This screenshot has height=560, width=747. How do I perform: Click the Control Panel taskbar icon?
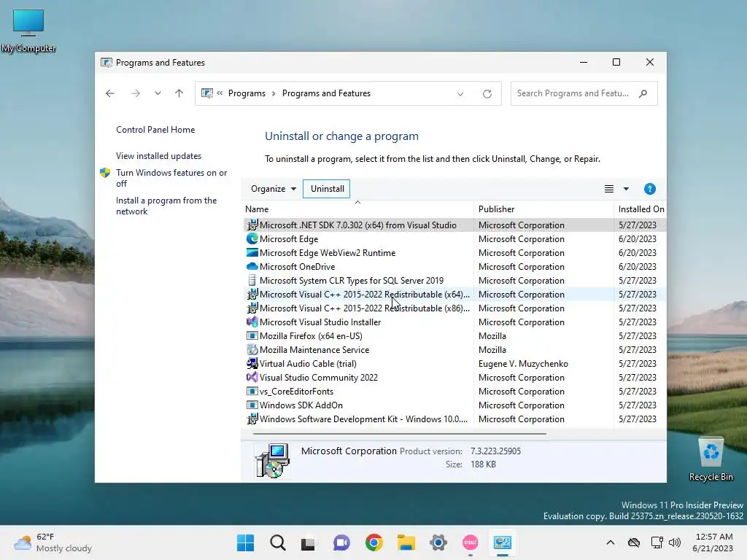(x=502, y=542)
